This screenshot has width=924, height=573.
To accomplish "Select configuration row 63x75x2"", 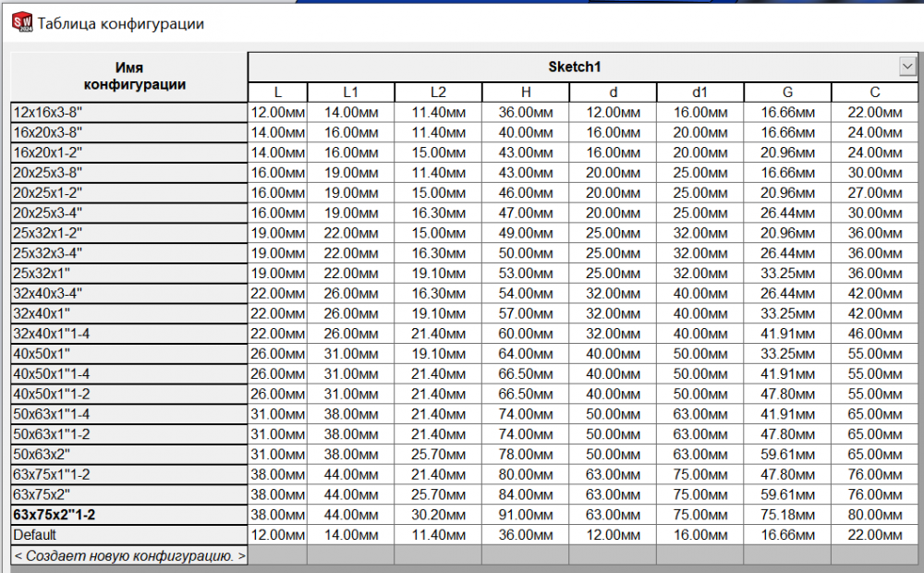I will click(129, 494).
